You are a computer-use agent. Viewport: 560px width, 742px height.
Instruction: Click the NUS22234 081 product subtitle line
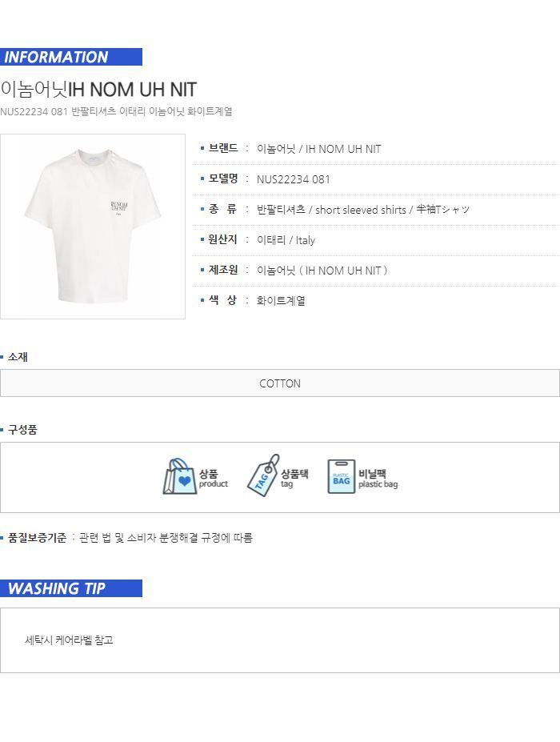click(117, 112)
